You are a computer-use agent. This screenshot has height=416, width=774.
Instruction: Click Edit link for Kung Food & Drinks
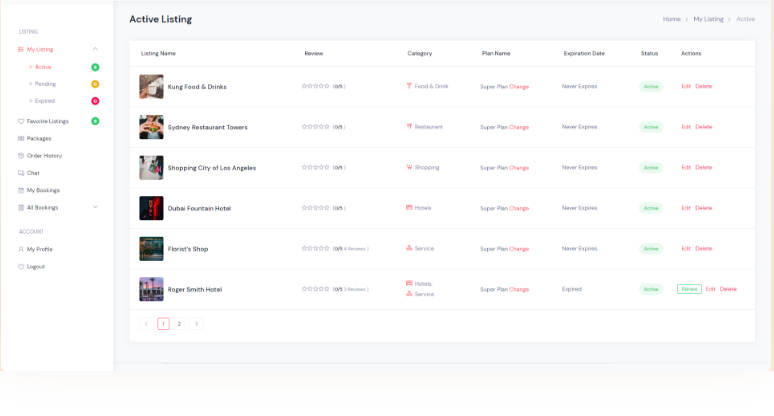[686, 86]
